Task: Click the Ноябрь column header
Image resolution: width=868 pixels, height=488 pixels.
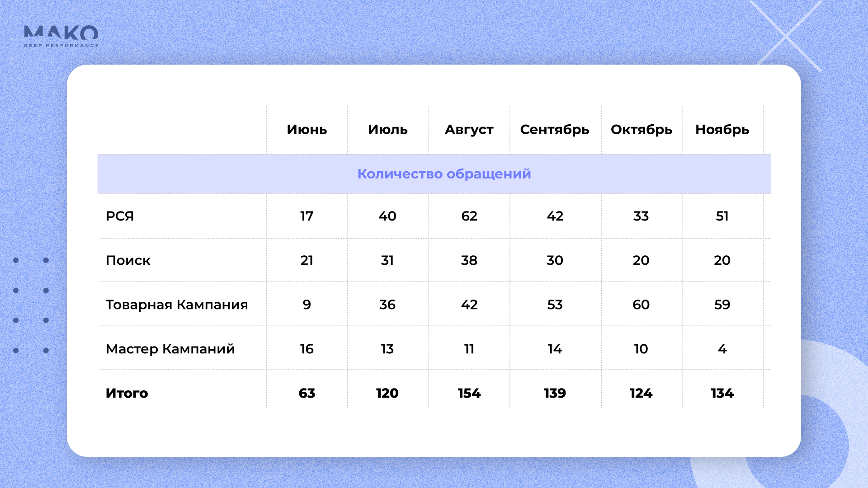Action: pyautogui.click(x=722, y=130)
